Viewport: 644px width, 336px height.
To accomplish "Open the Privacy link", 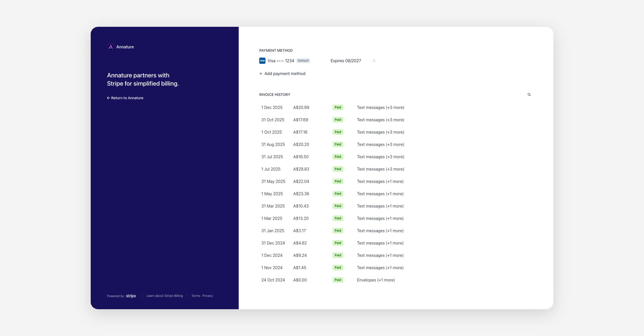I will click(207, 296).
